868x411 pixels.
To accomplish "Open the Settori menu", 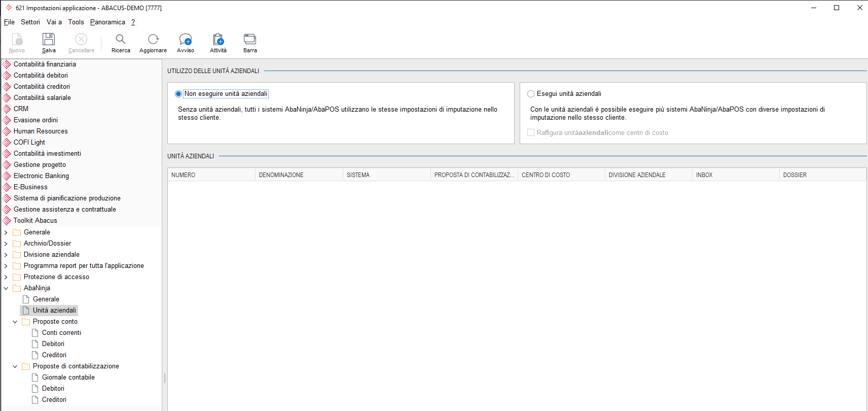I will (x=30, y=22).
